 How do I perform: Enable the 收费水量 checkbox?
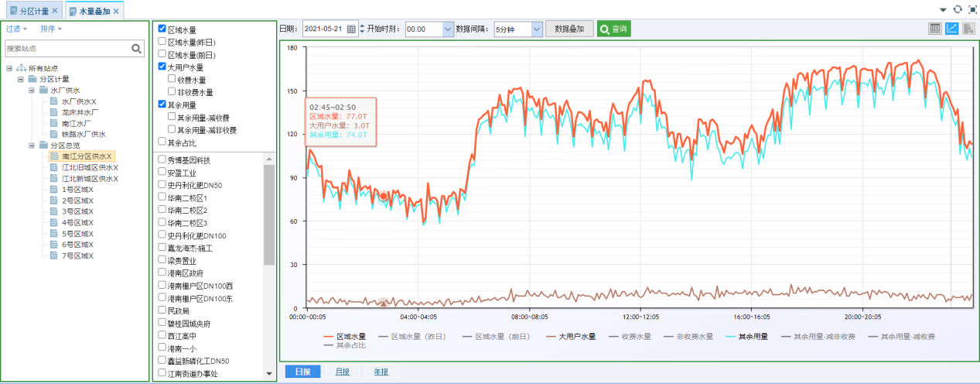coord(172,79)
